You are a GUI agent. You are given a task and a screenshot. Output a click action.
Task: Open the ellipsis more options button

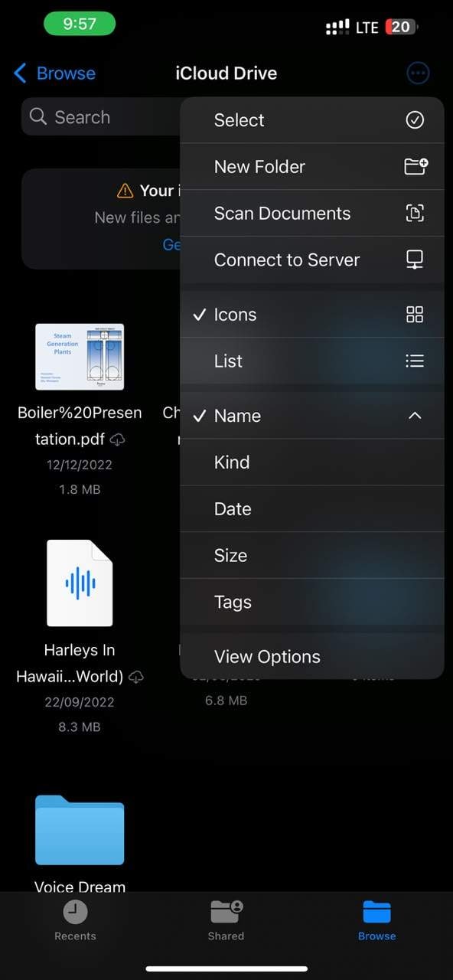418,73
